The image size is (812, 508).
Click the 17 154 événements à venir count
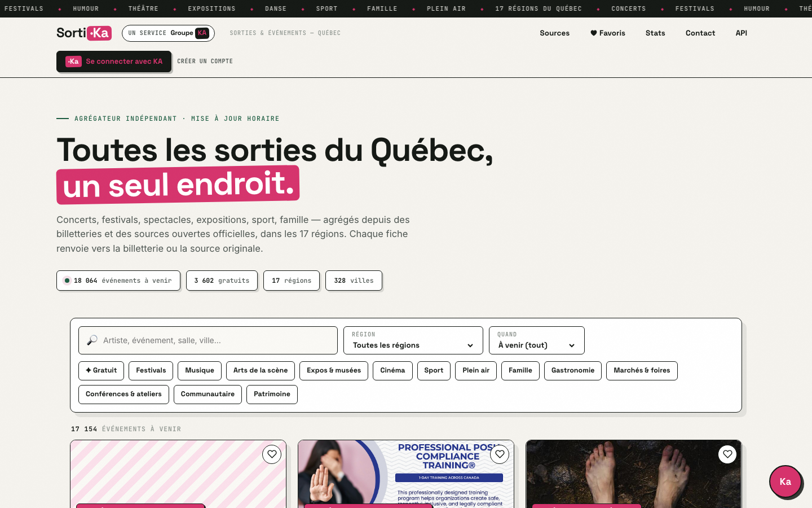[126, 430]
